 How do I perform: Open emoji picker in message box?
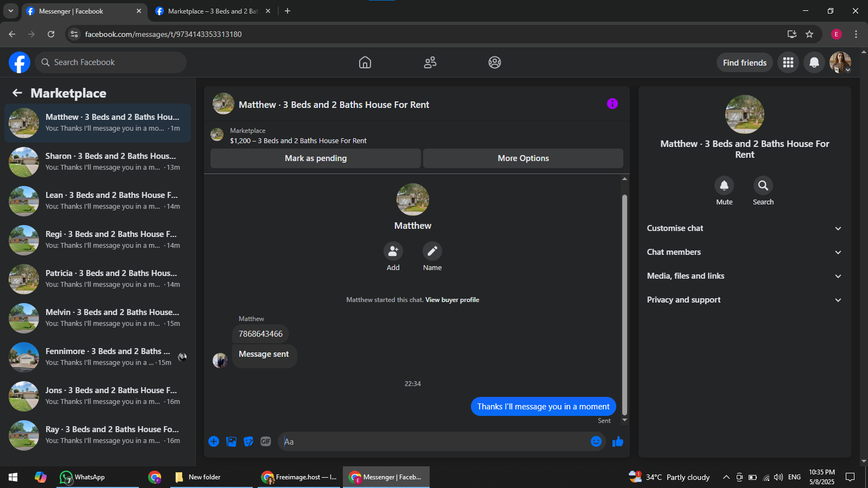[596, 441]
